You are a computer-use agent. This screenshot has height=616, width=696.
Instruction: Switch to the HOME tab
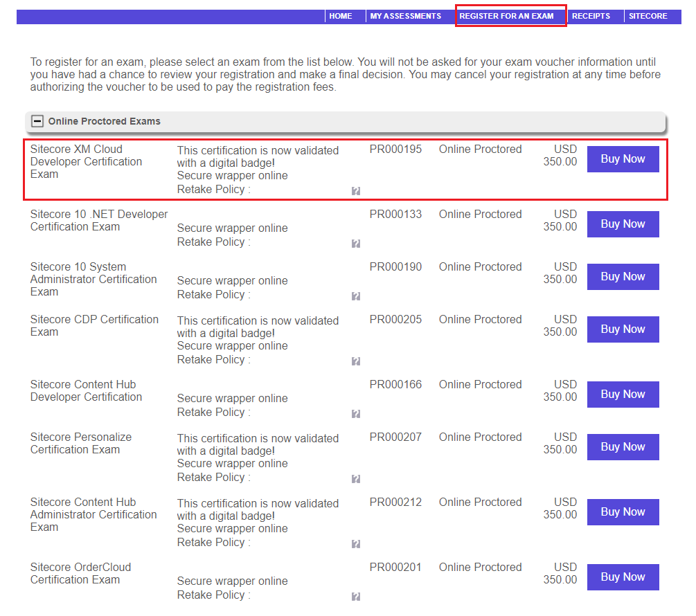[x=341, y=15]
